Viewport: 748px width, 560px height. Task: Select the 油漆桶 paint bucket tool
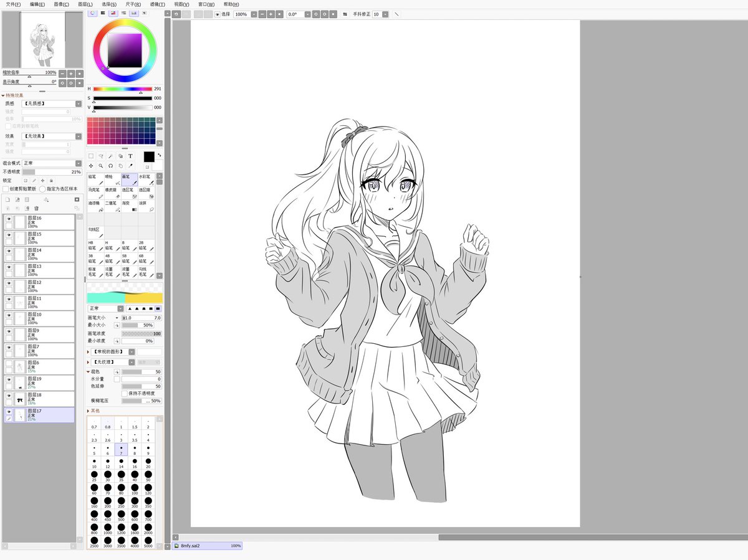point(95,206)
